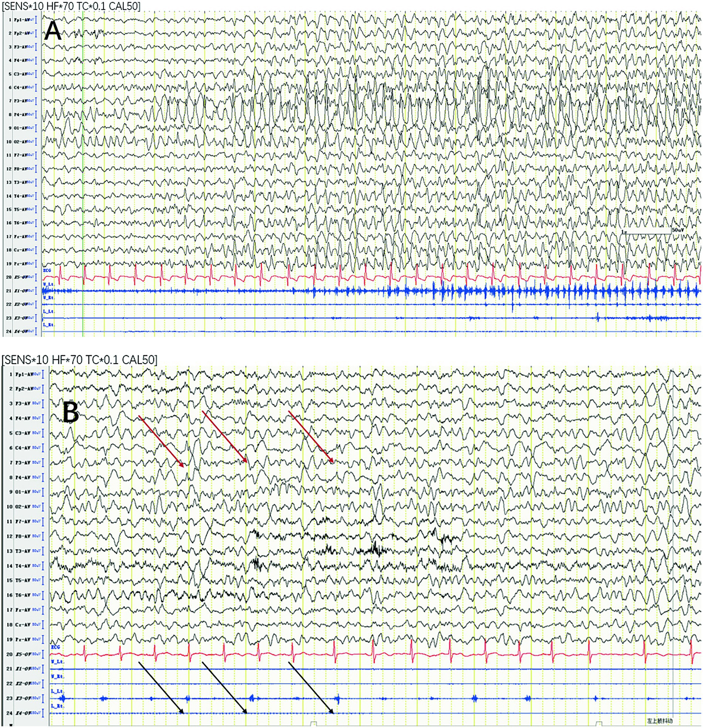The image size is (703, 728).
Task: Select channel T3-AV label in panel A
Action: coord(21,182)
